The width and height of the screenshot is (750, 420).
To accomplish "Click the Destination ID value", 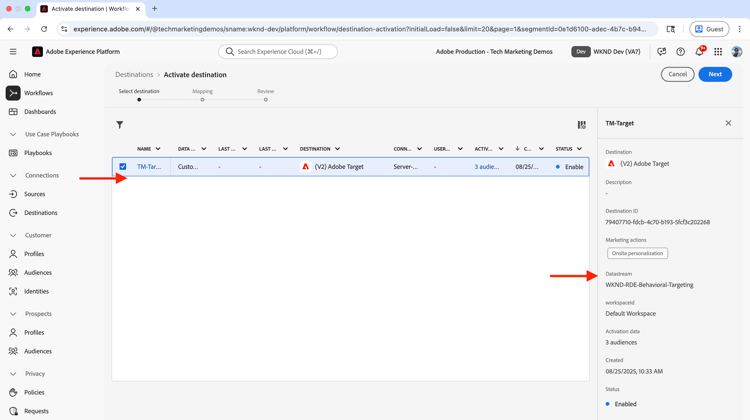I will 657,222.
